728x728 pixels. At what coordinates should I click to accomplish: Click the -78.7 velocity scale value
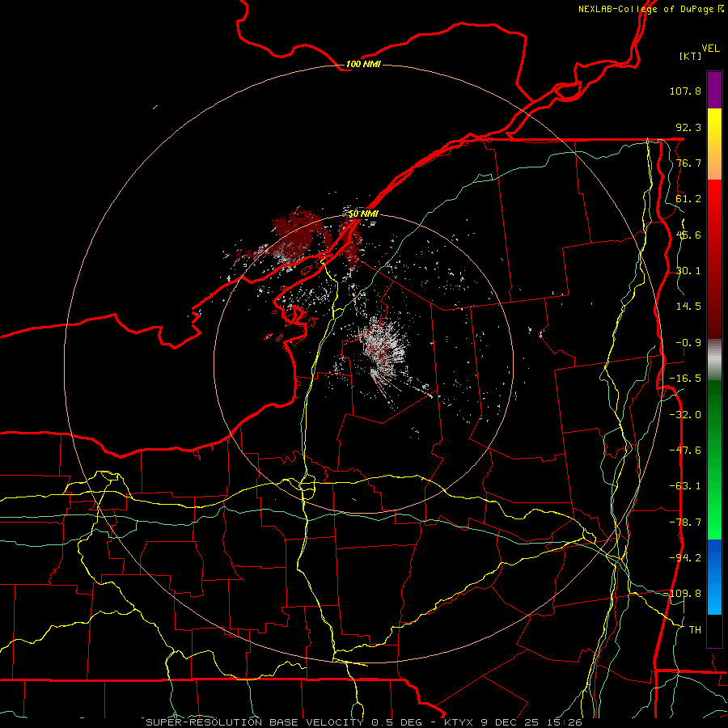[x=685, y=523]
